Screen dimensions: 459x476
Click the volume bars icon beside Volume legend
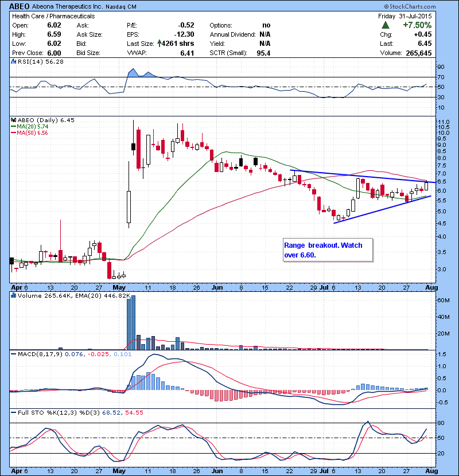point(13,295)
